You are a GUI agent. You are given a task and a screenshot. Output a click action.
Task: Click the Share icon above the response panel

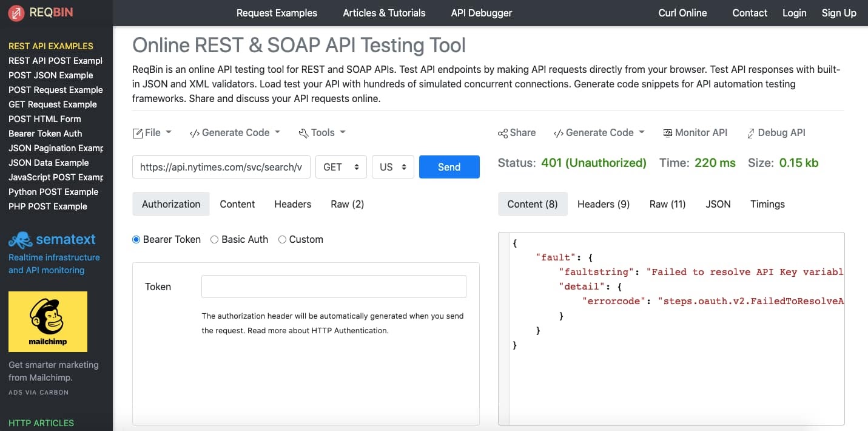click(502, 132)
